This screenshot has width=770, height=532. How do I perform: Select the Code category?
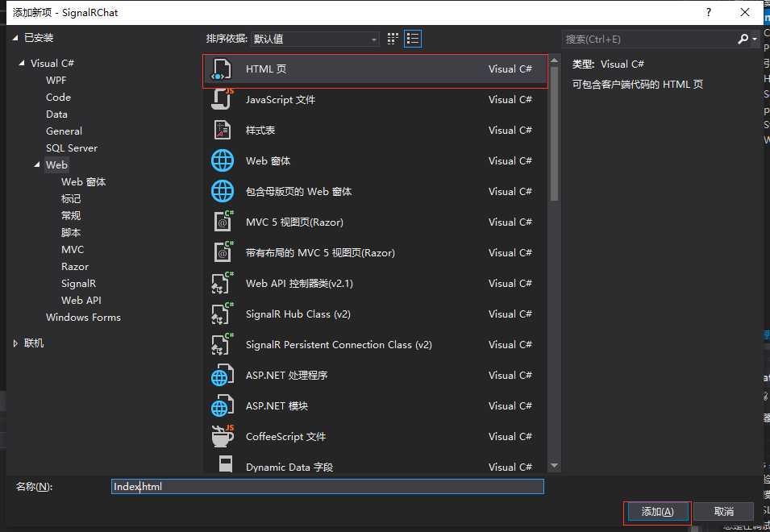tap(58, 98)
